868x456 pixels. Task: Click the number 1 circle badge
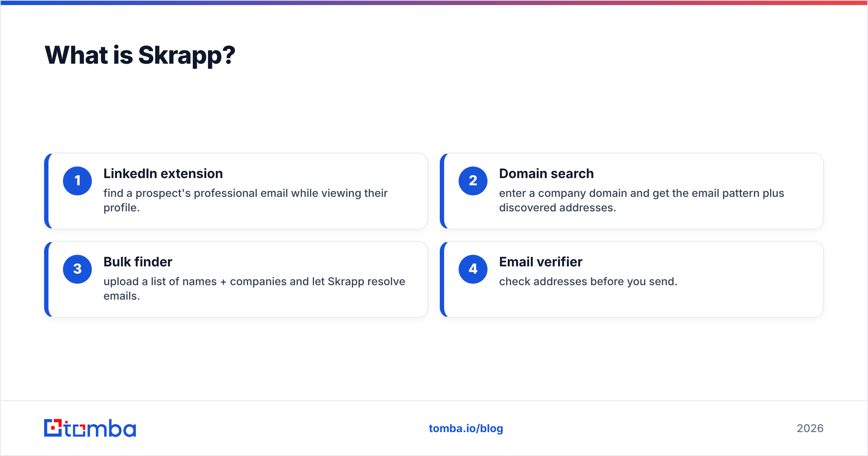point(77,181)
